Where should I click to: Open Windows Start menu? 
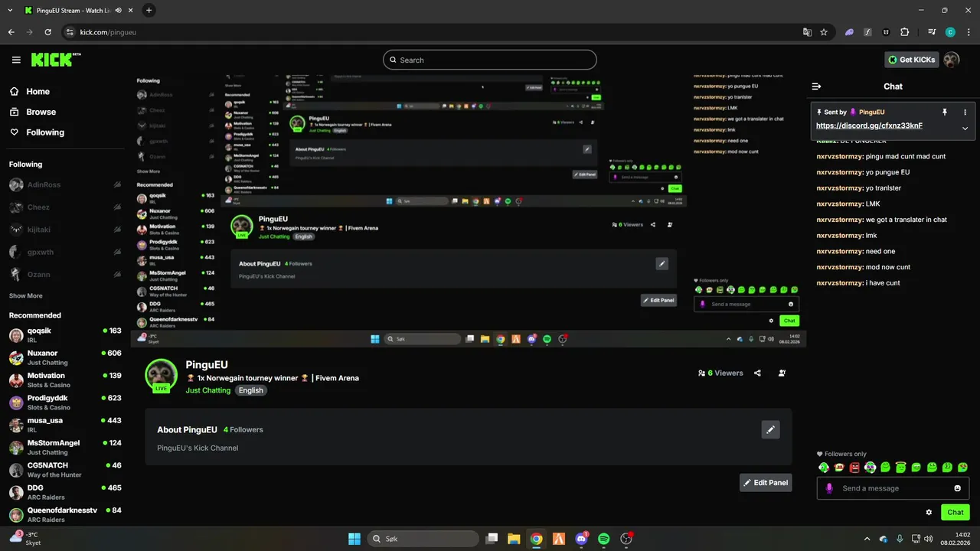click(x=354, y=539)
